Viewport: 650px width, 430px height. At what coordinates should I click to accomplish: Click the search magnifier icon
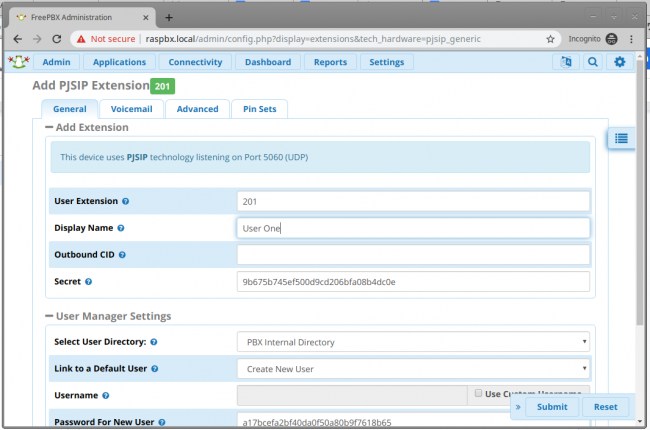pyautogui.click(x=593, y=62)
